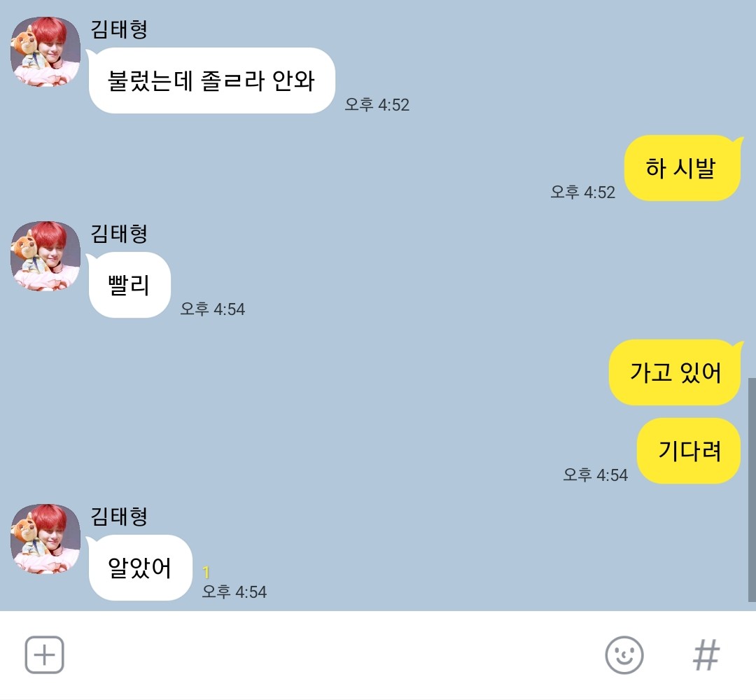
Task: Tap the yellow 기다려 bubble
Action: click(689, 451)
